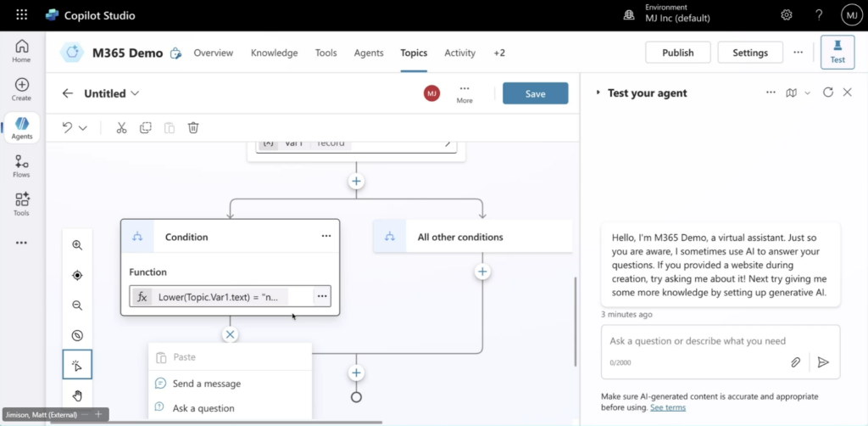Open Agents in the sidebar

[x=21, y=128]
